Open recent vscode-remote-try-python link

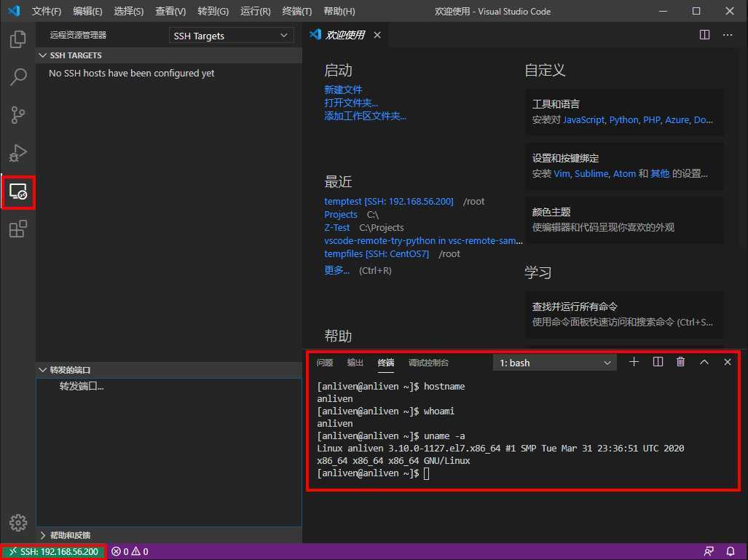[x=423, y=241]
